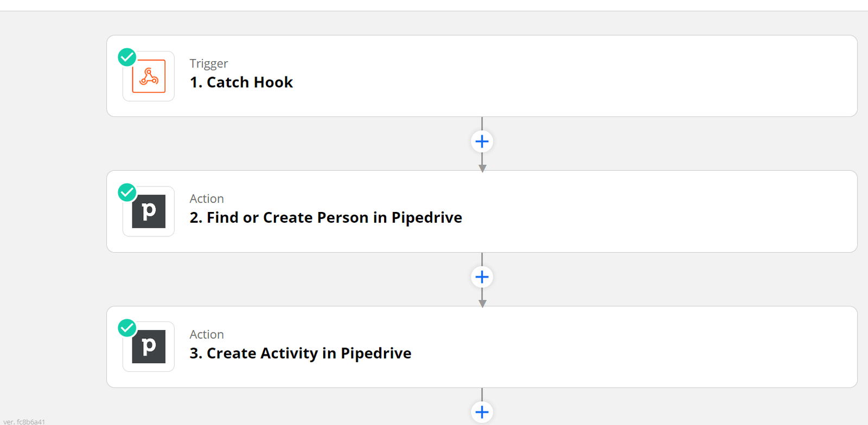Add a step after Catch Hook trigger
The image size is (868, 425).
click(482, 142)
